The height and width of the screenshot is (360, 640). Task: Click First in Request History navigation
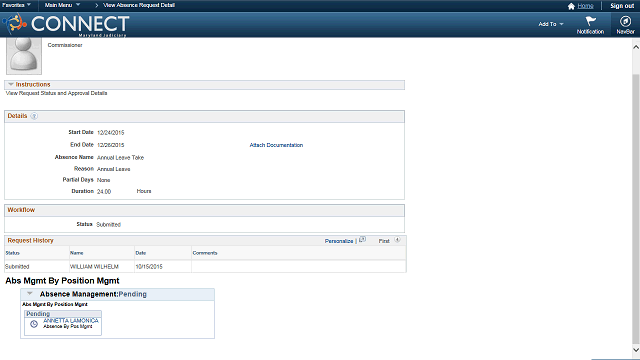pos(384,241)
